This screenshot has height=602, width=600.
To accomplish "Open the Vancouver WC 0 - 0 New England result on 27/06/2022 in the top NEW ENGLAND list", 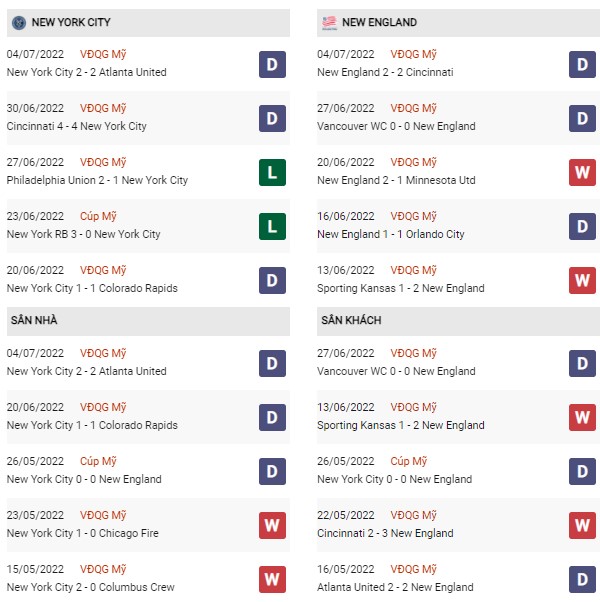I will 396,126.
